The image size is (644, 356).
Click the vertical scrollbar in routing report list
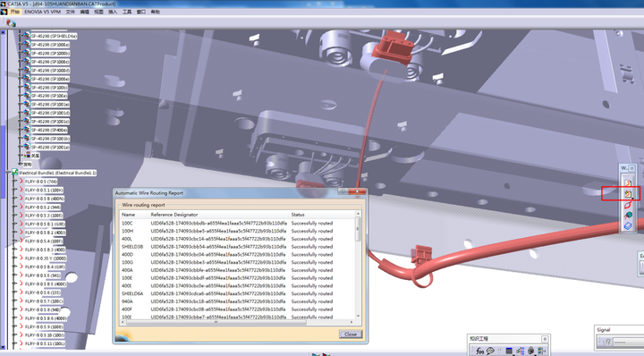coord(358,229)
